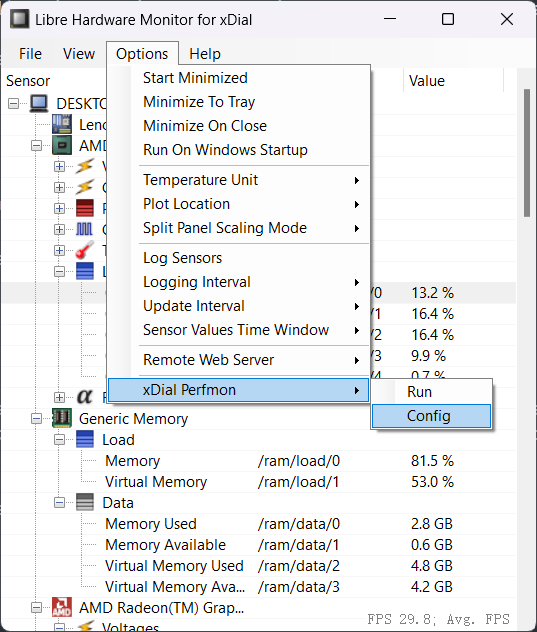The width and height of the screenshot is (537, 632).
Task: Click the Generic Memory RAM chip icon
Action: 62,418
